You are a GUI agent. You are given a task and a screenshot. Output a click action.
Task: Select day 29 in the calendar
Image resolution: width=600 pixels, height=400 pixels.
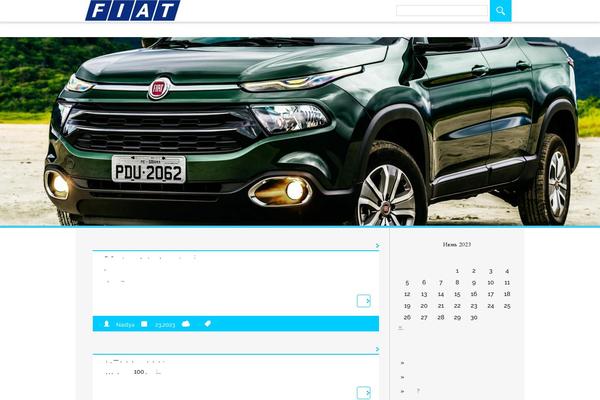pyautogui.click(x=457, y=317)
